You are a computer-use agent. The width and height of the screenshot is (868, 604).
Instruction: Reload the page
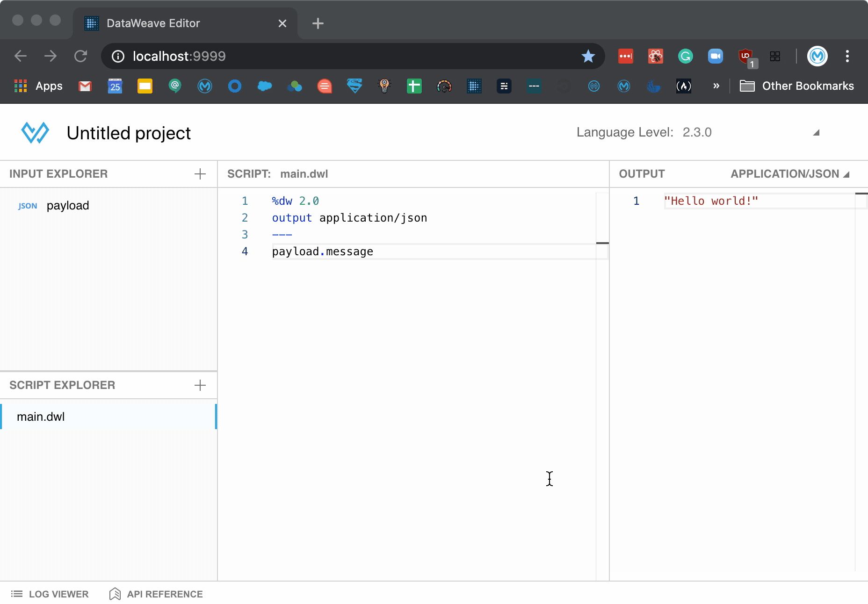[81, 57]
